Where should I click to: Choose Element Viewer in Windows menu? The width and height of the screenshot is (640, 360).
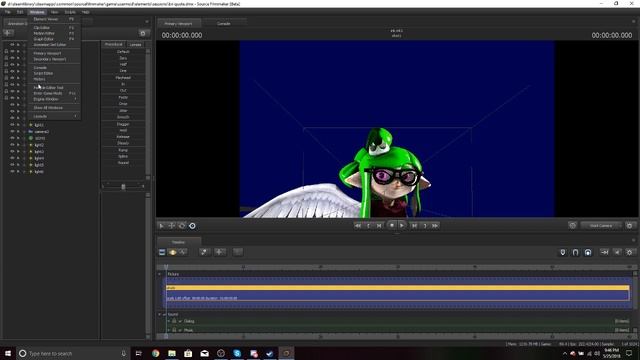click(54, 19)
